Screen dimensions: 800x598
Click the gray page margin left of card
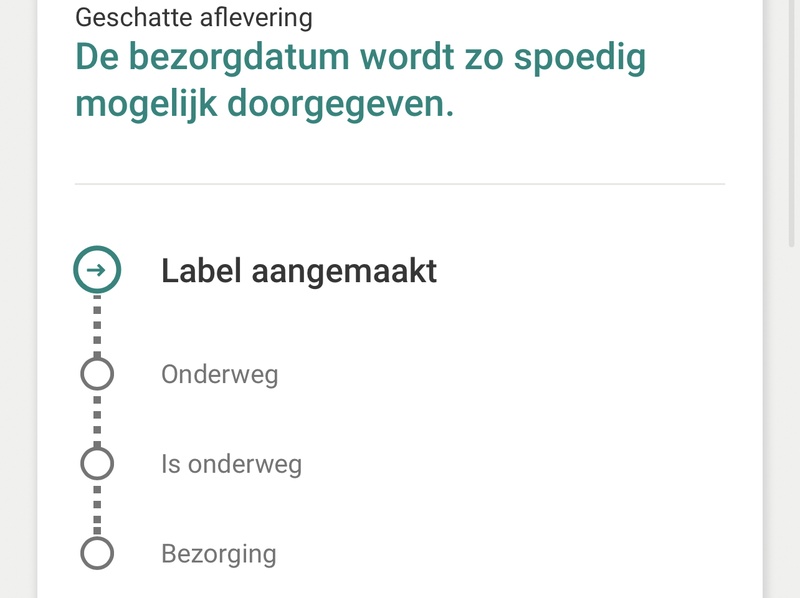pos(18,300)
